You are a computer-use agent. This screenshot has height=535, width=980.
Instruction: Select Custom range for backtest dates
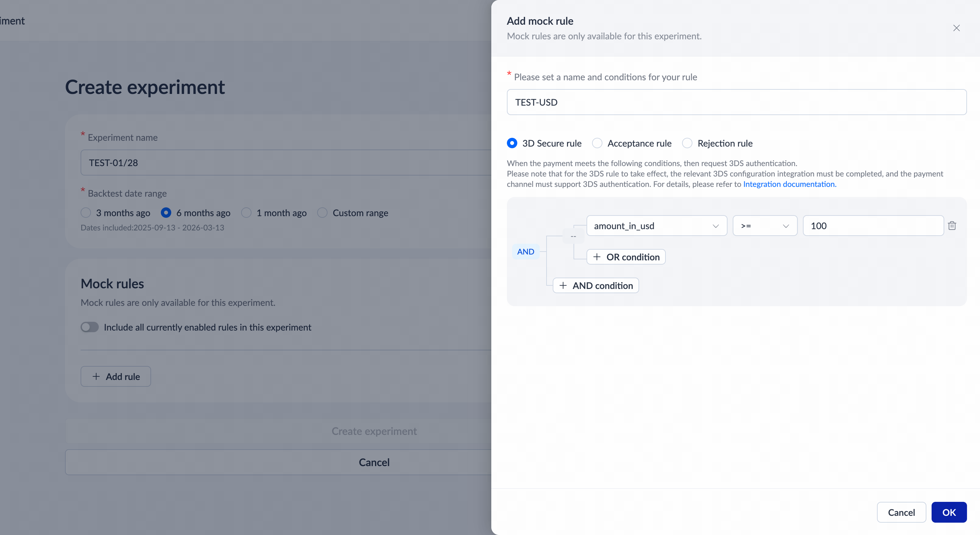pos(322,213)
